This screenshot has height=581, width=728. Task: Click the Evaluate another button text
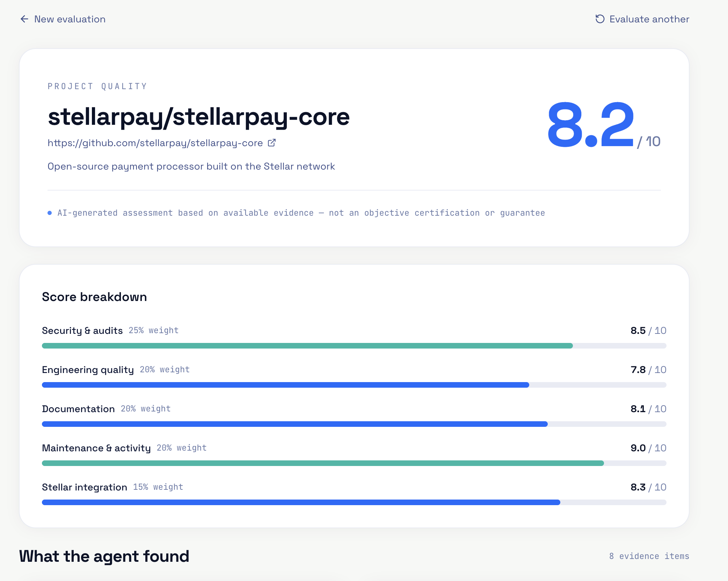(x=649, y=19)
